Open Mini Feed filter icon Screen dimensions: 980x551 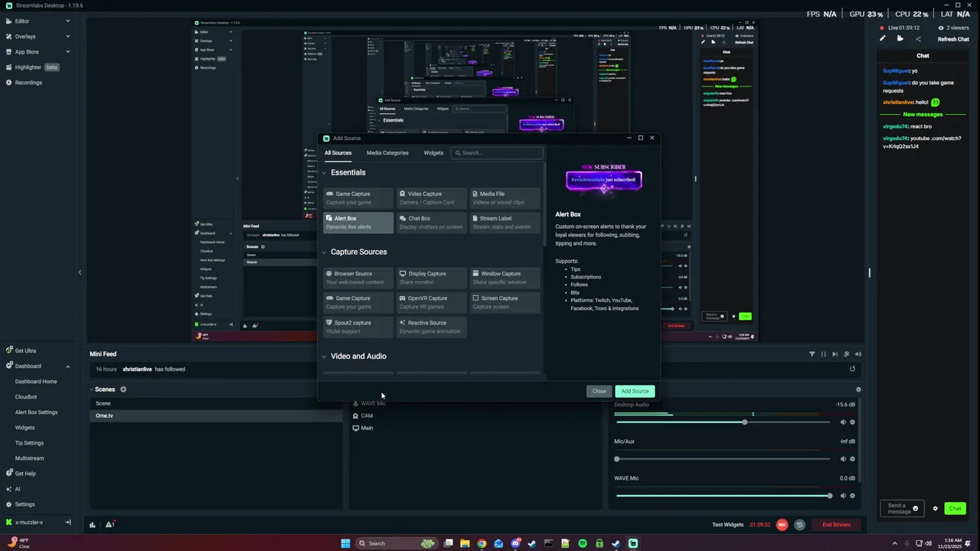coord(812,354)
